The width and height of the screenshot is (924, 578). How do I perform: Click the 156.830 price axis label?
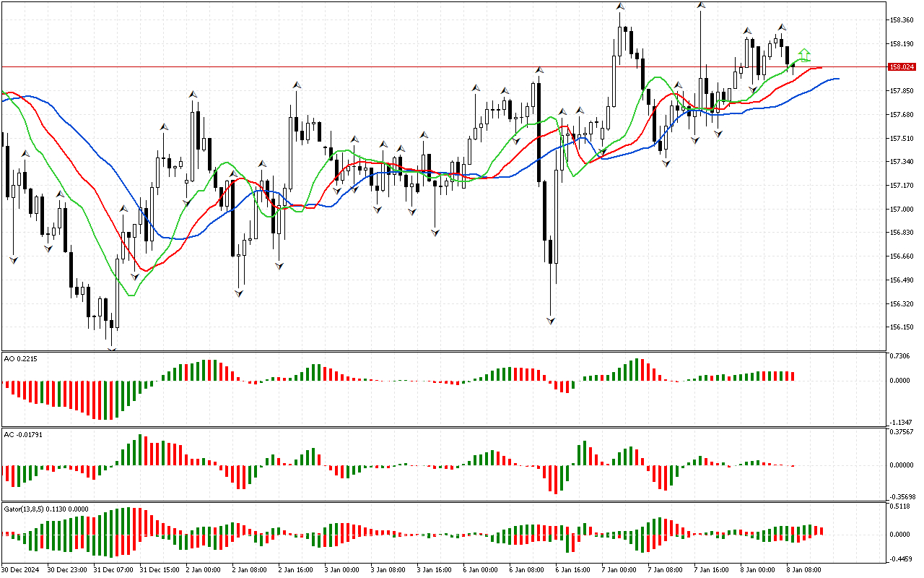[902, 233]
